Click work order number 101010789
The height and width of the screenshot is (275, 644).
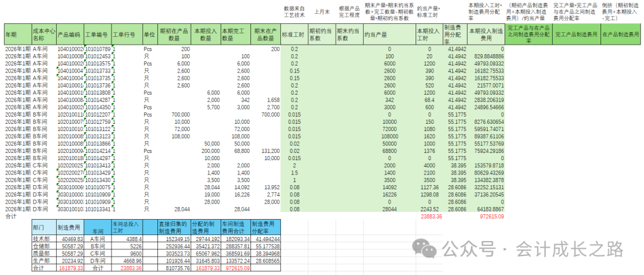98,48
